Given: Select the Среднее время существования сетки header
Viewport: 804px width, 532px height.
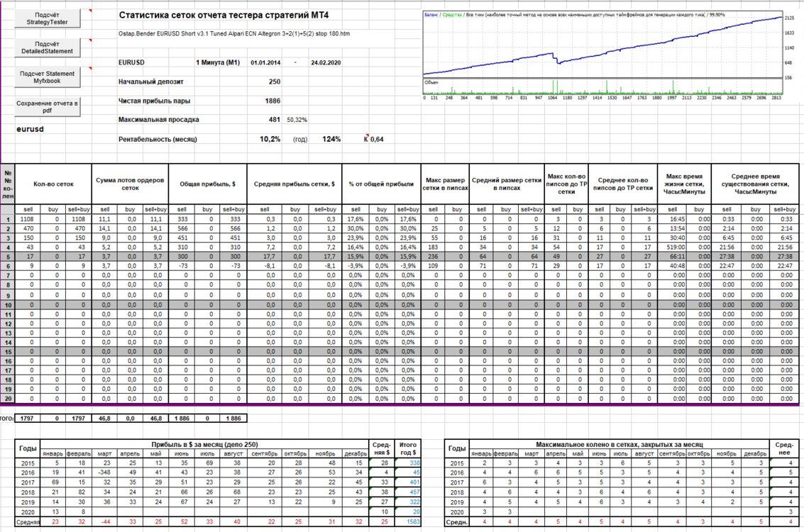Looking at the screenshot, I should point(755,184).
